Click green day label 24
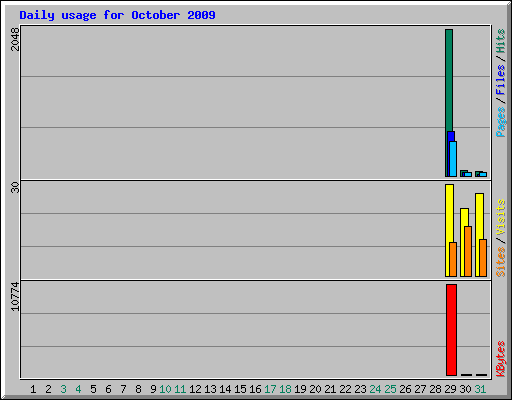Screen dimensions: 512x400 (375, 389)
